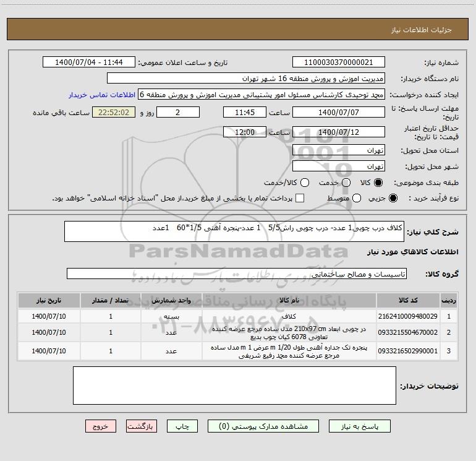Click the announcement date field 1400/07/04 - 11:44
476x461 pixels.
pyautogui.click(x=89, y=62)
